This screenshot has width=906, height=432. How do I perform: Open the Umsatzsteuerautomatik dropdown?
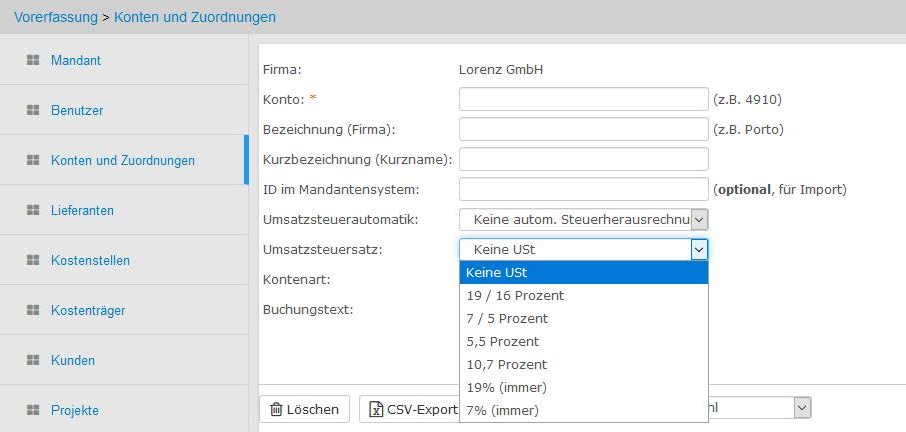pos(584,219)
